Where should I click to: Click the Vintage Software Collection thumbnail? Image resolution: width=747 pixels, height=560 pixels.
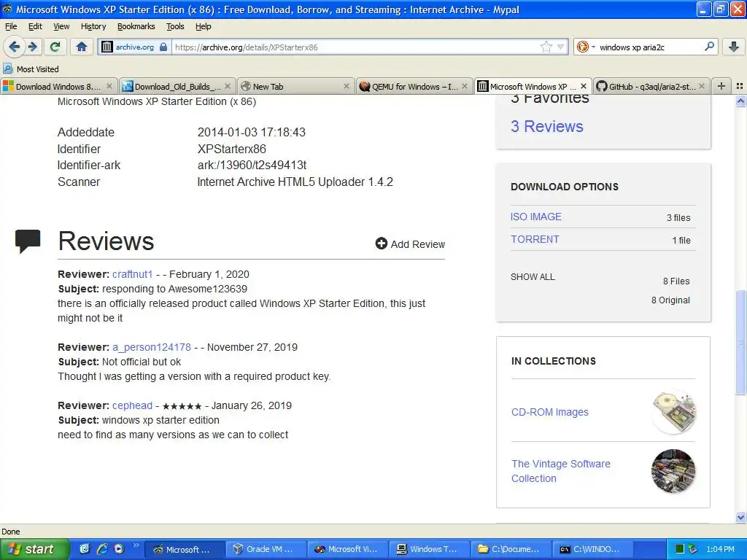click(x=673, y=471)
